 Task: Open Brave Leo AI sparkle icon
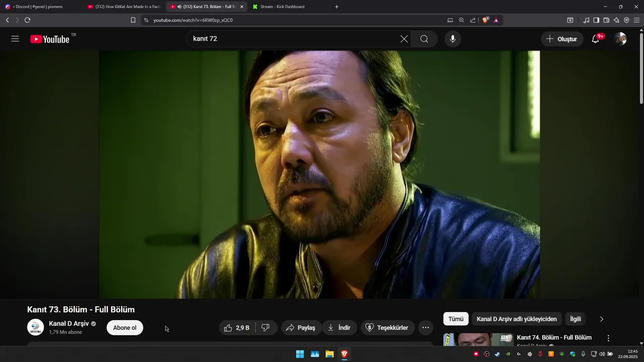coord(616,20)
